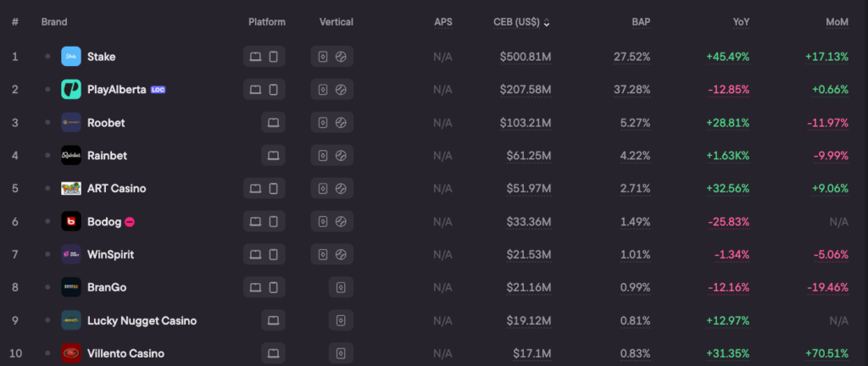
Task: Click the +45.49% YoY value
Action: pos(728,57)
